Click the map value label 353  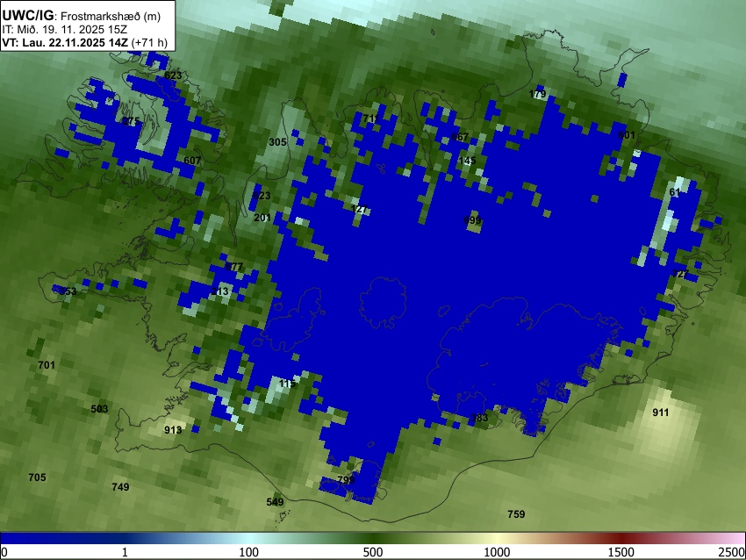[x=68, y=291]
